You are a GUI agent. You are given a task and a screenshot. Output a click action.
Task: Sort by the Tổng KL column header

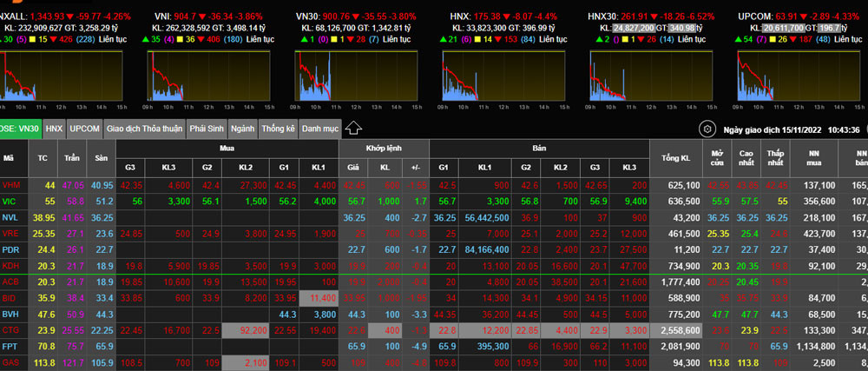tap(674, 158)
